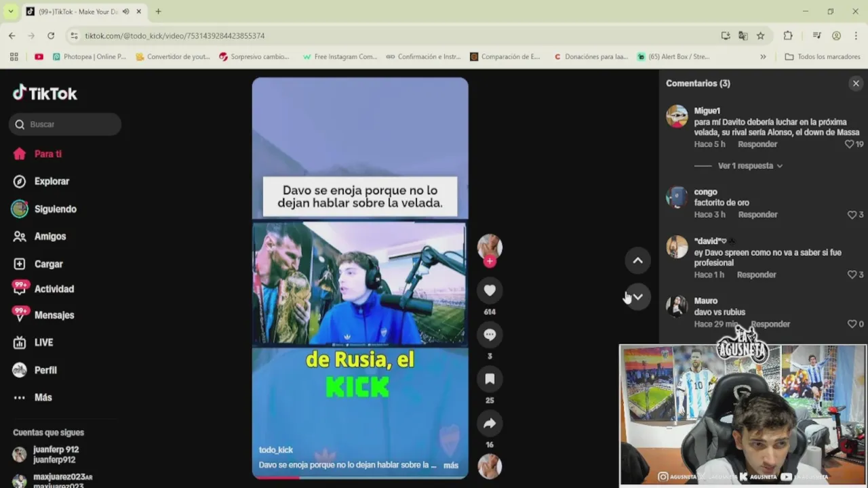Open the apps grid in bookmarks bar
The height and width of the screenshot is (488, 868).
coord(14,57)
